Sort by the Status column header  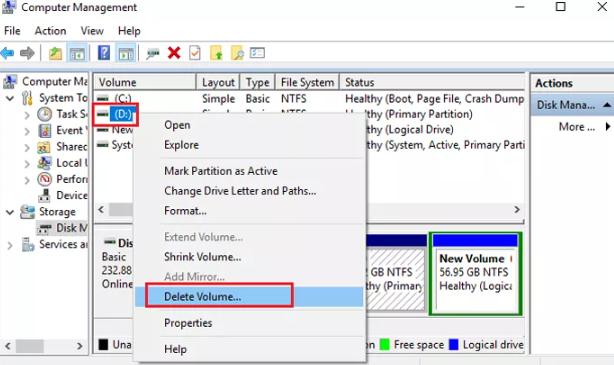432,83
